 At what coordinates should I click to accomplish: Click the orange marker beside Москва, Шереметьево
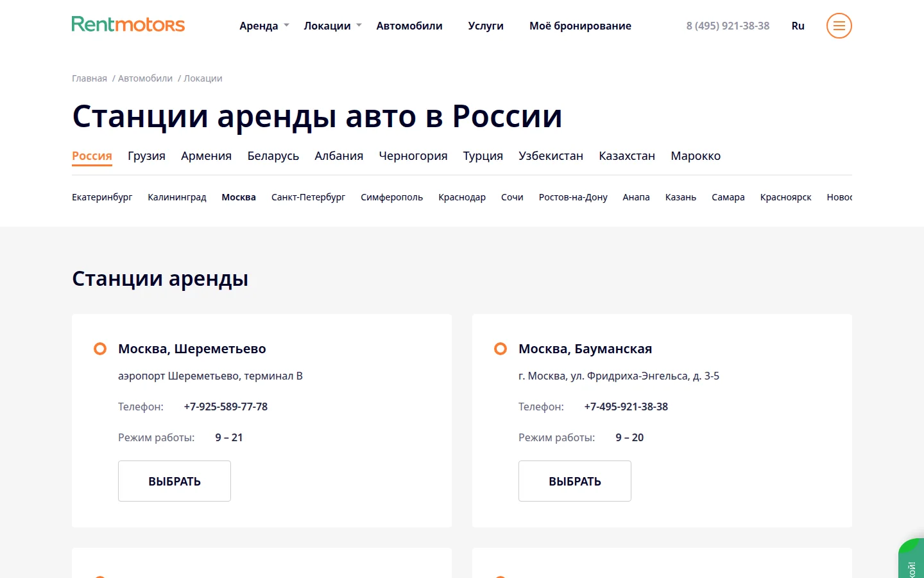tap(100, 349)
